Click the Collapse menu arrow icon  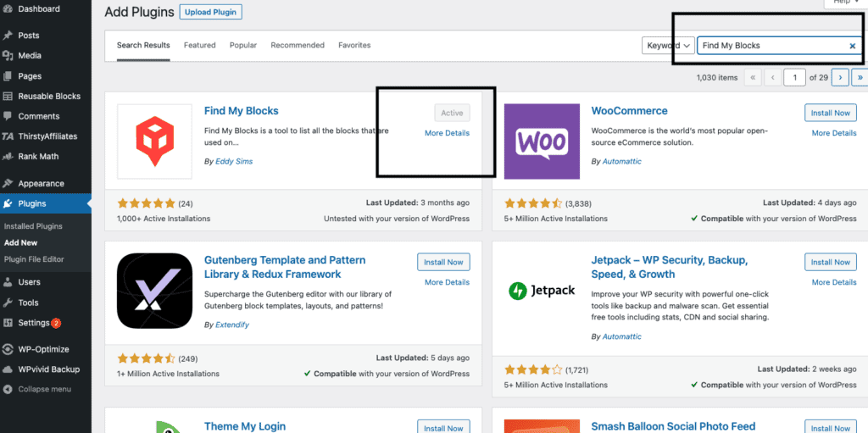8,389
